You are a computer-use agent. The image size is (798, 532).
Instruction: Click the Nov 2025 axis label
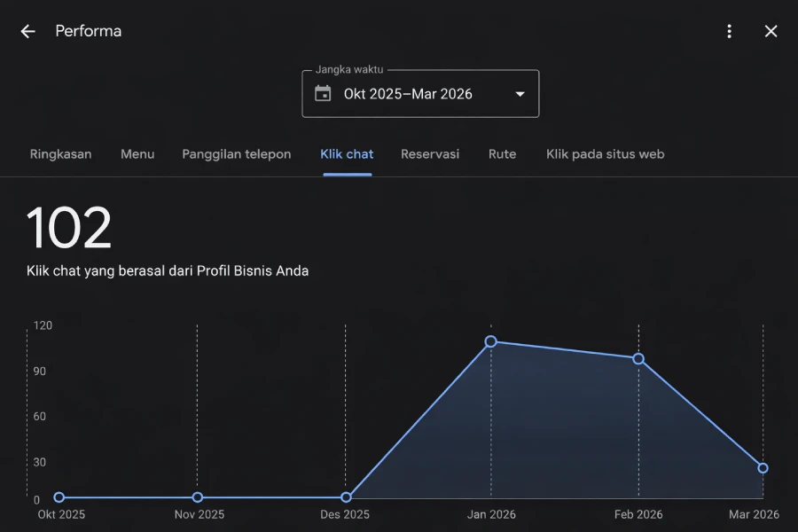[199, 514]
